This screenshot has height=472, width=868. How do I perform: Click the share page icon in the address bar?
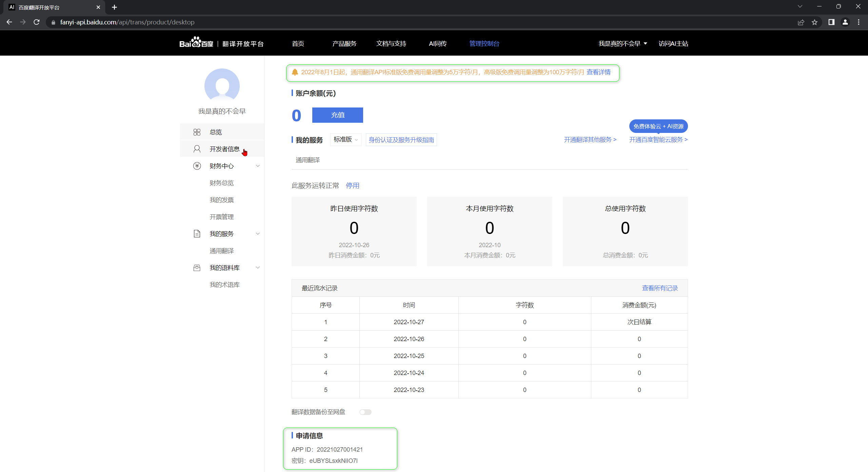point(801,22)
